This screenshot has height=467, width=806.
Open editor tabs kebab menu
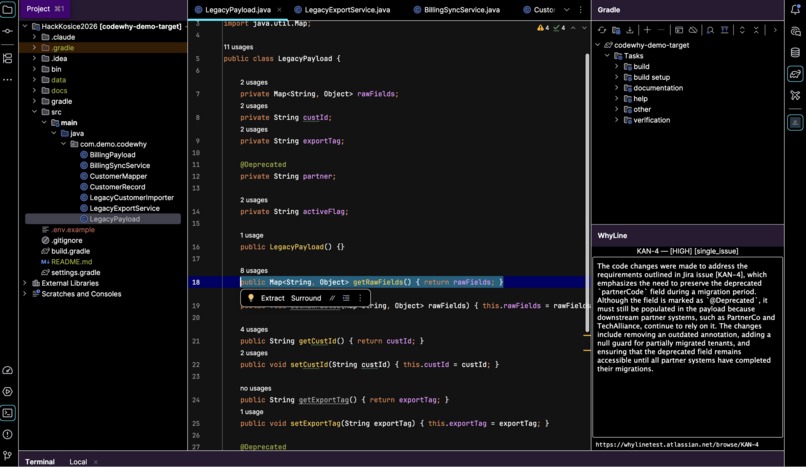(580, 9)
